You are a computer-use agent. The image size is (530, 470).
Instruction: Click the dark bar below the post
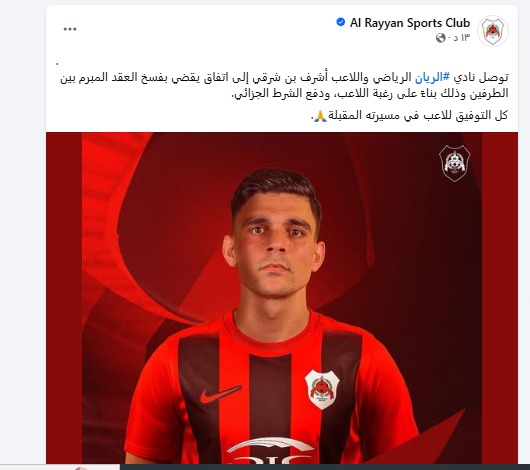pos(324,467)
